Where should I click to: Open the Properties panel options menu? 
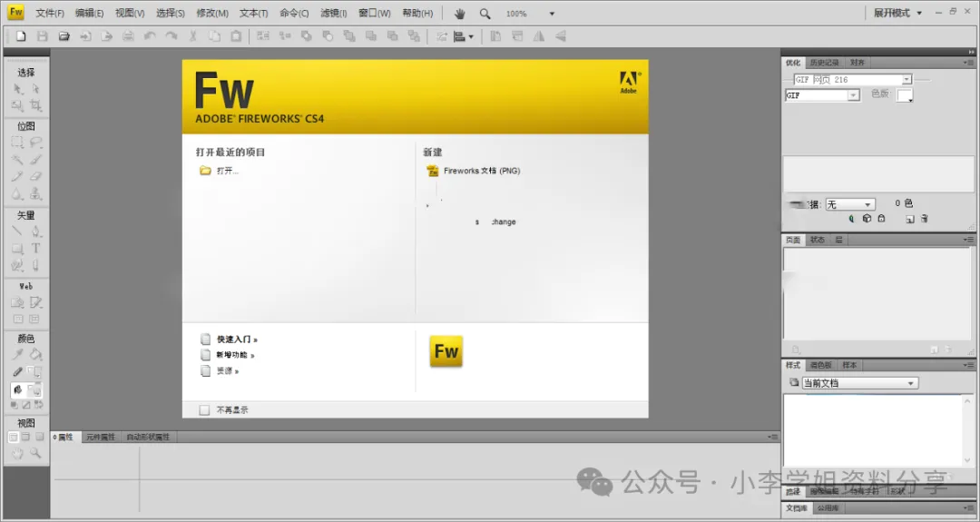tap(773, 437)
